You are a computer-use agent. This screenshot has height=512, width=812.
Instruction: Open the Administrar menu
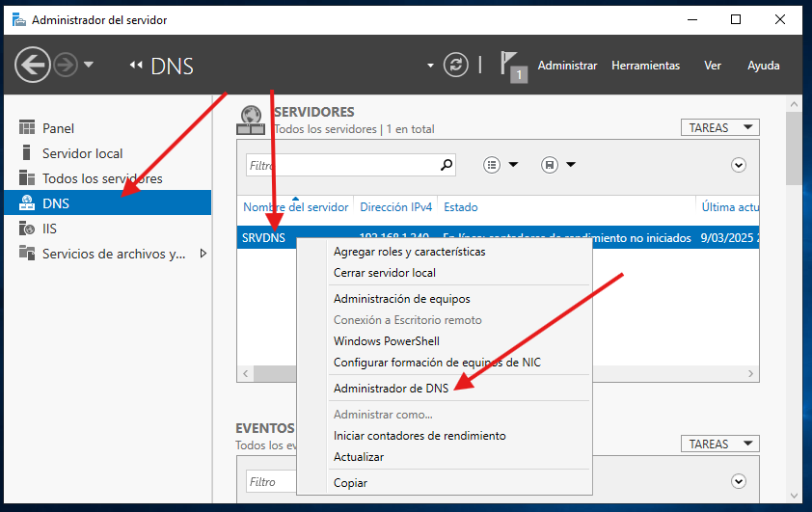tap(567, 66)
